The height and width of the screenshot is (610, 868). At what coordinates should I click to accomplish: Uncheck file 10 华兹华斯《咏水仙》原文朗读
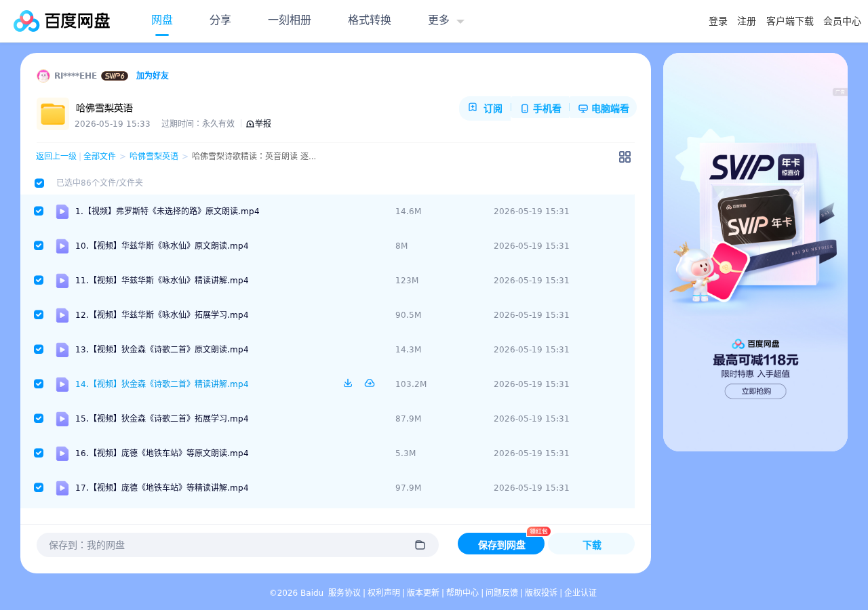click(x=39, y=245)
